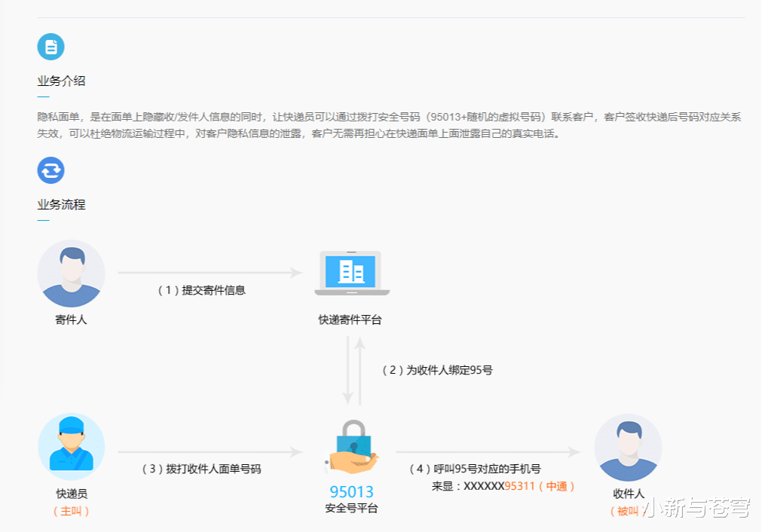Click the 业务介绍 section heading
The image size is (762, 532).
(x=61, y=81)
